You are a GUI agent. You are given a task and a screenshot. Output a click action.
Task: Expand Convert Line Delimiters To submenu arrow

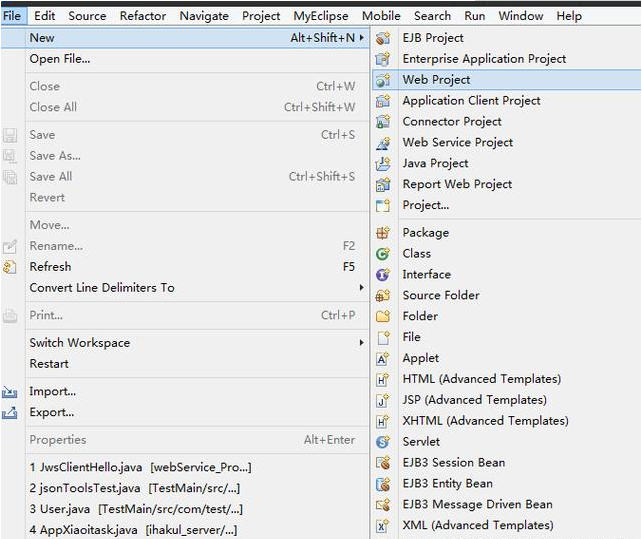coord(361,288)
